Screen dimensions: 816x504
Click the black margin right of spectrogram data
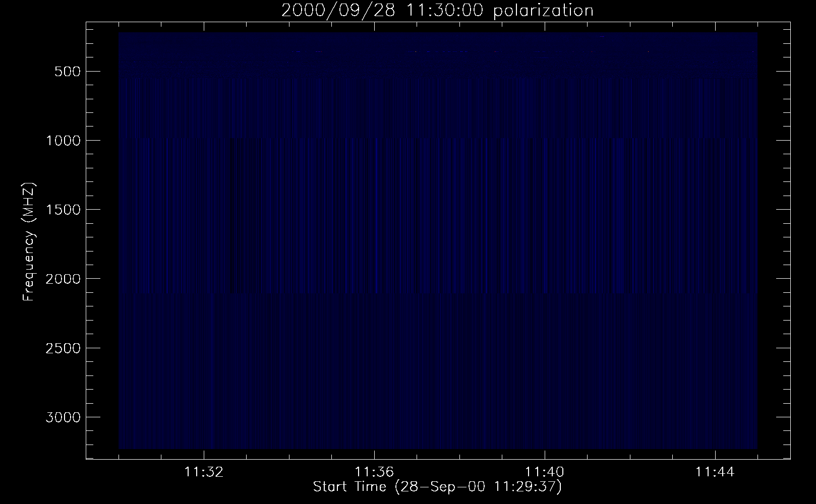(x=773, y=242)
